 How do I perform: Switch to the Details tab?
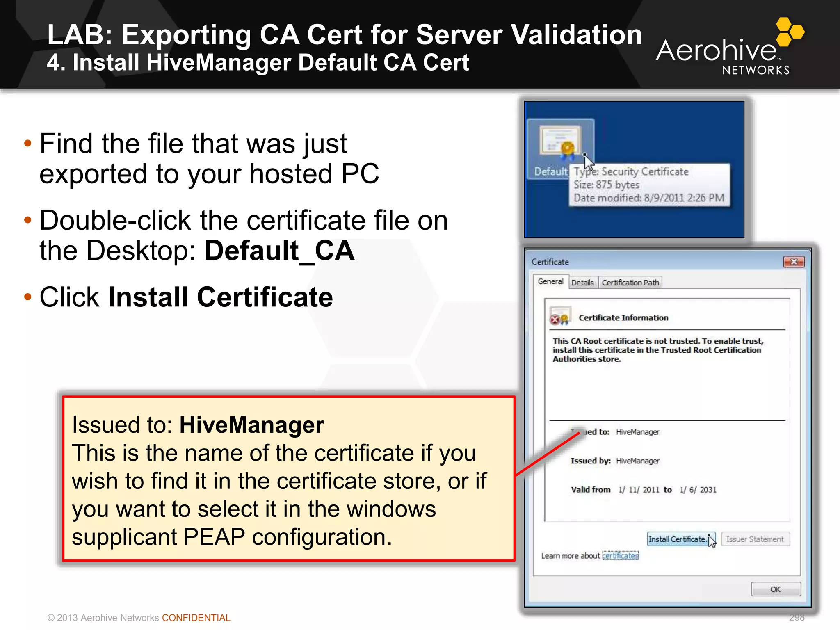[x=582, y=283]
